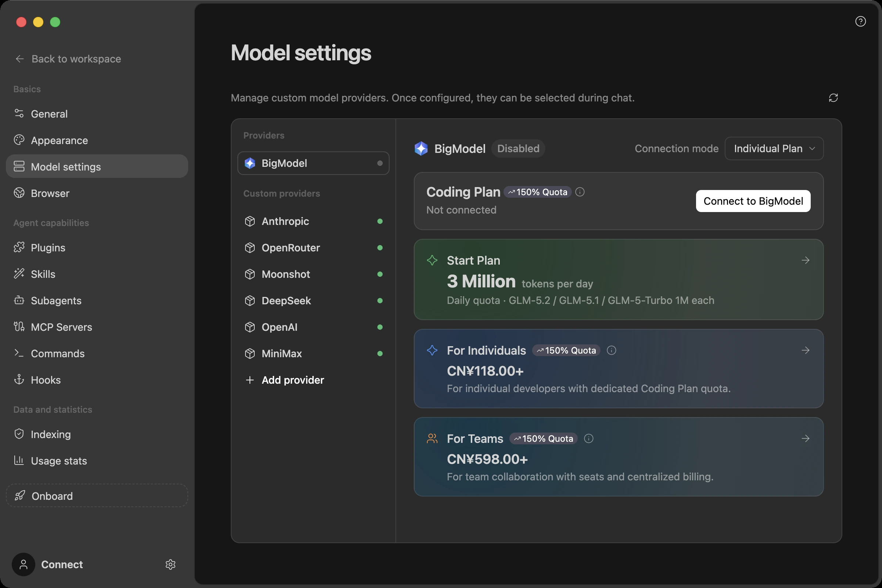Click the Skills magic wand icon

tap(19, 274)
